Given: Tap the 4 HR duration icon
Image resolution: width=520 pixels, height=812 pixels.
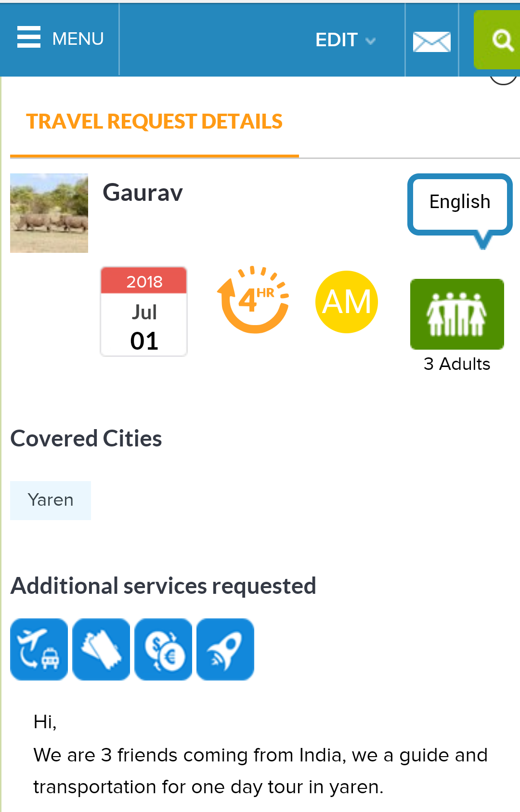Looking at the screenshot, I should tap(253, 301).
